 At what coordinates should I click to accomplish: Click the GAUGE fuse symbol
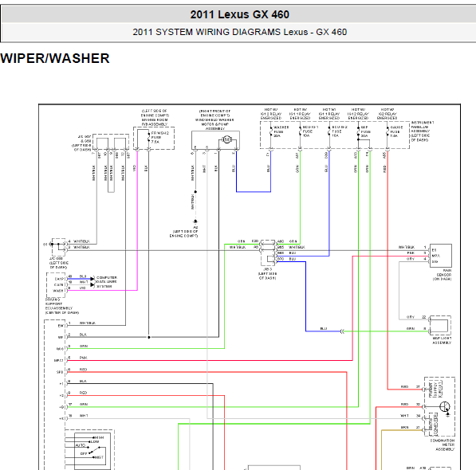click(387, 131)
